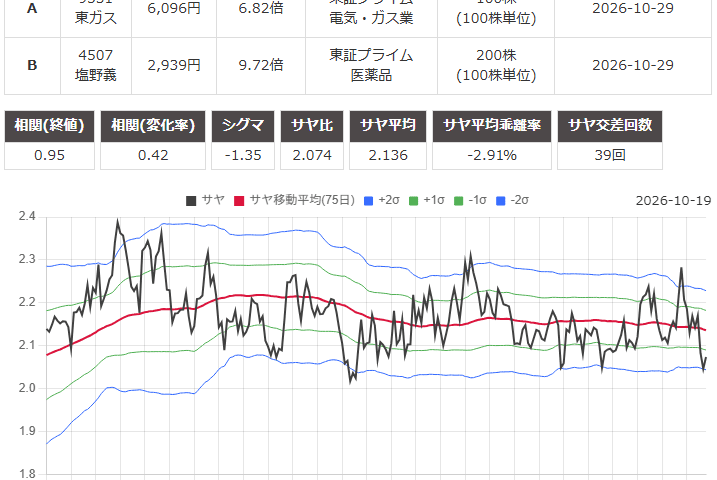Image resolution: width=717 pixels, height=480 pixels.
Task: Click the row A label
Action: click(x=32, y=8)
